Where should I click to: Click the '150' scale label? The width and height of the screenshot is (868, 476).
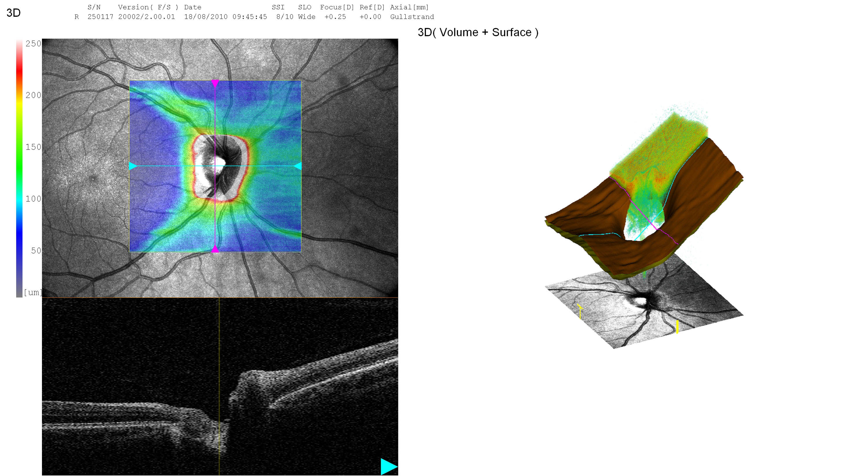click(x=33, y=147)
